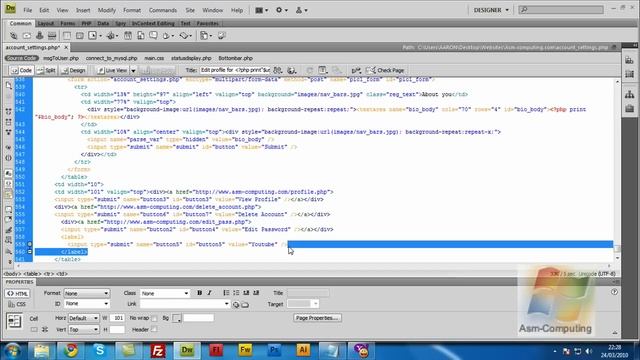Switch to the Layout insert tab

[x=46, y=24]
